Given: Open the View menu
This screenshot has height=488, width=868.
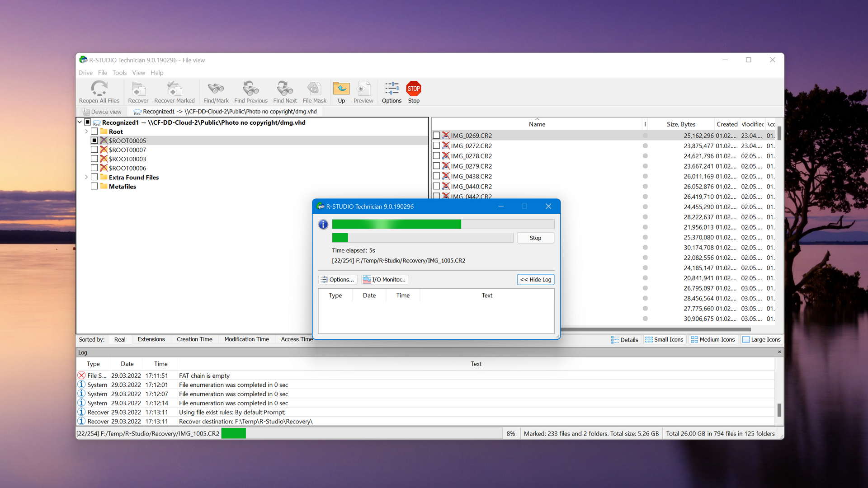Looking at the screenshot, I should pyautogui.click(x=138, y=73).
